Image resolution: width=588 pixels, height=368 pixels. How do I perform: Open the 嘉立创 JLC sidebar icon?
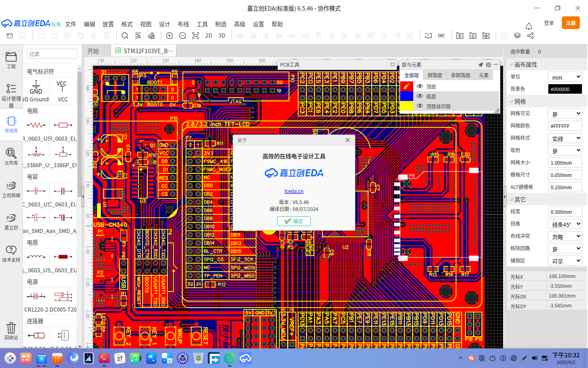(11, 222)
